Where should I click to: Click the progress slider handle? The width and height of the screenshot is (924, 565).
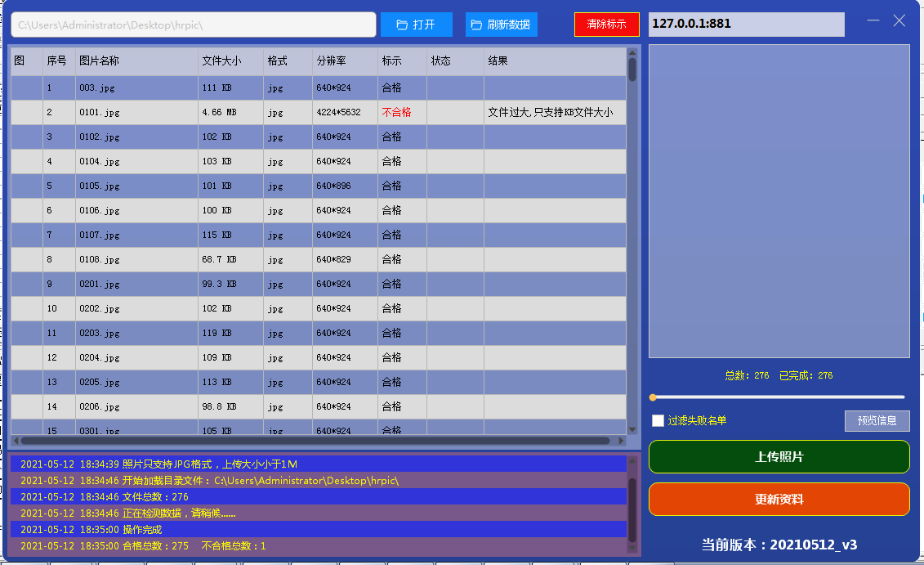point(652,398)
